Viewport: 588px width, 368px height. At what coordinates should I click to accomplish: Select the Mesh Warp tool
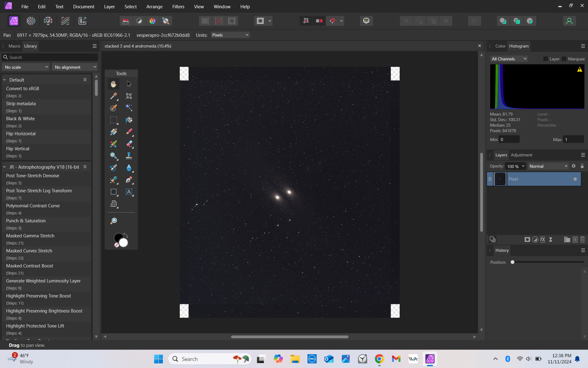coord(114,204)
